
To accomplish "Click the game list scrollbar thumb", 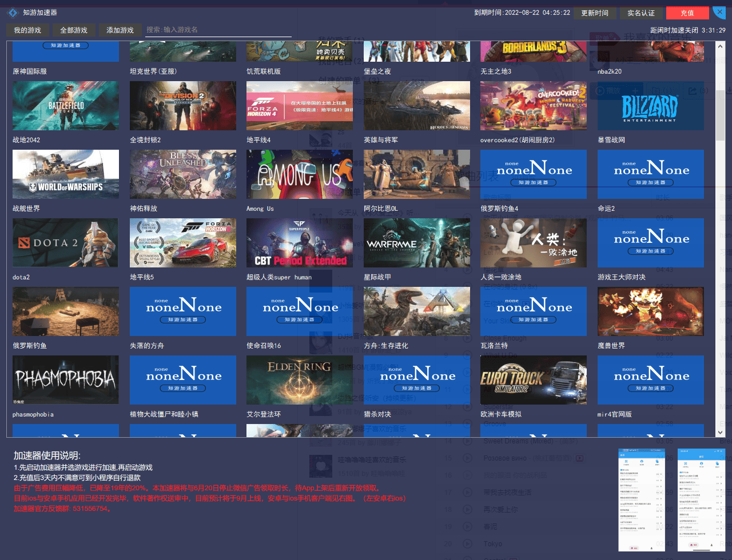I will [x=721, y=114].
